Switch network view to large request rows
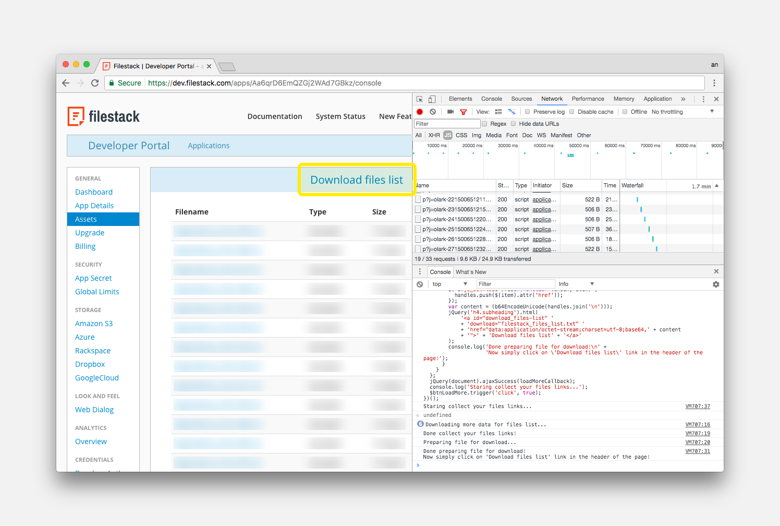The width and height of the screenshot is (780, 526). pyautogui.click(x=498, y=112)
